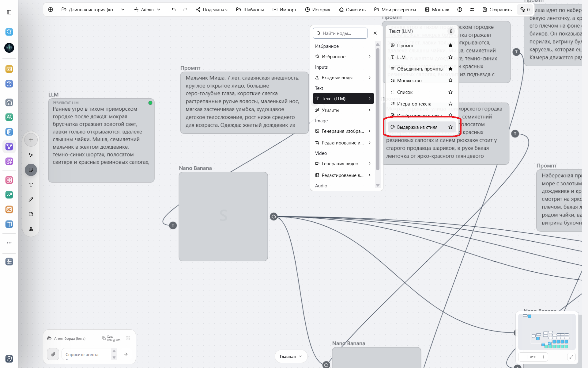Toggle favorite star for Выдержка из стиля
This screenshot has width=588, height=368.
(450, 127)
